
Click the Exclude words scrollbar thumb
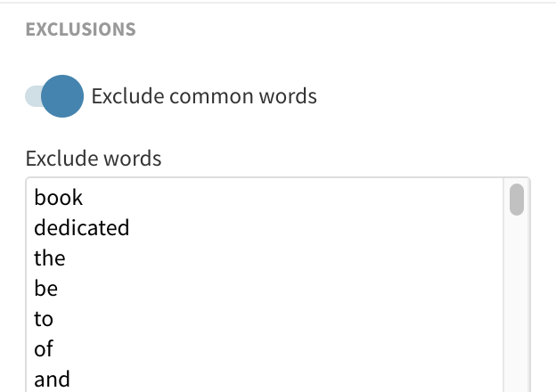coord(516,200)
